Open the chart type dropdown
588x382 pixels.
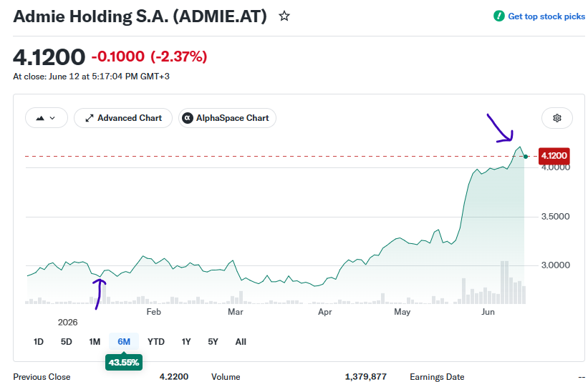[46, 118]
